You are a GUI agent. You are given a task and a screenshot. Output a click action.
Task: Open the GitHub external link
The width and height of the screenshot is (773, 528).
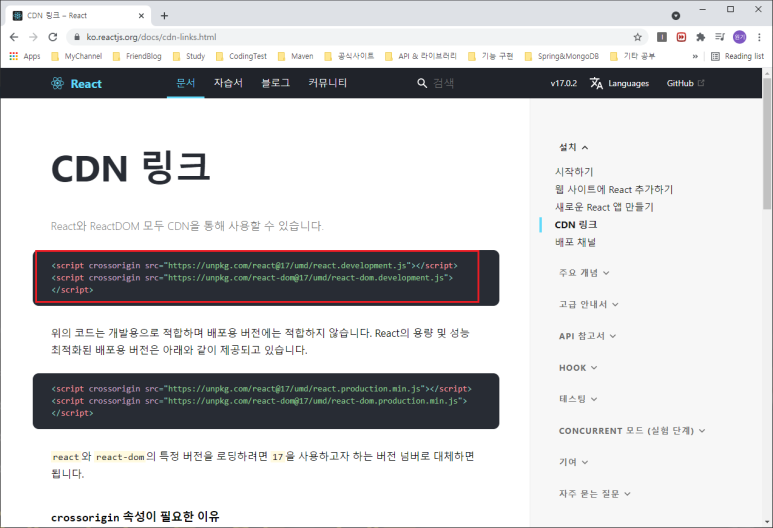click(x=685, y=83)
